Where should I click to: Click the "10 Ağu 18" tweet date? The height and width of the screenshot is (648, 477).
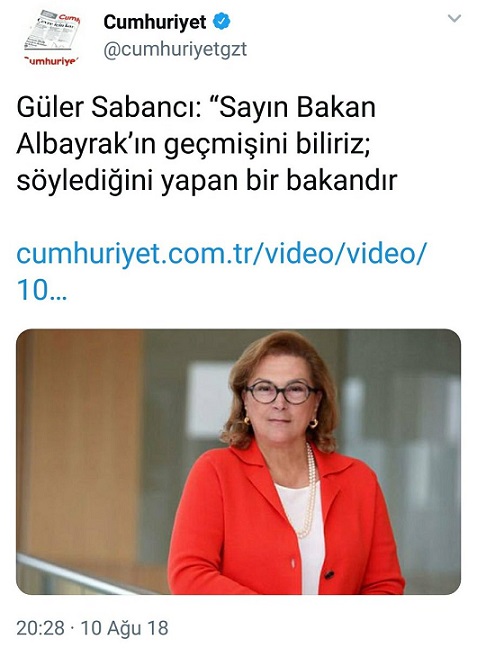tap(124, 628)
